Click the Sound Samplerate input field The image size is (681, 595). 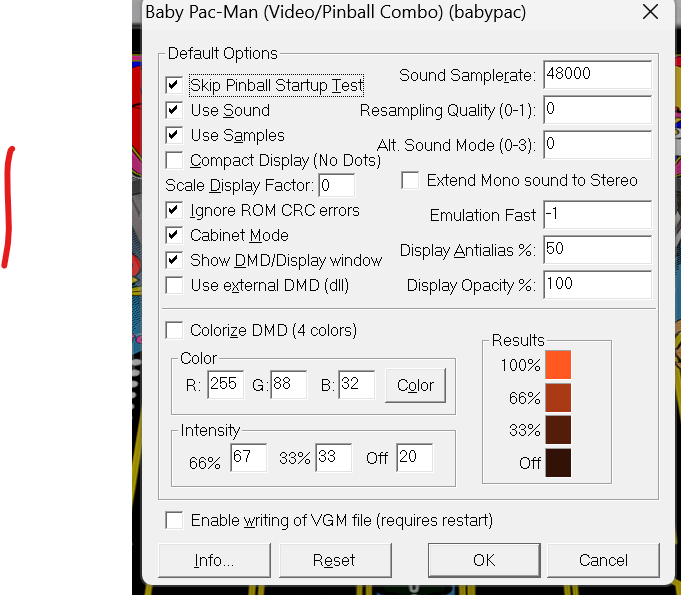pyautogui.click(x=597, y=75)
